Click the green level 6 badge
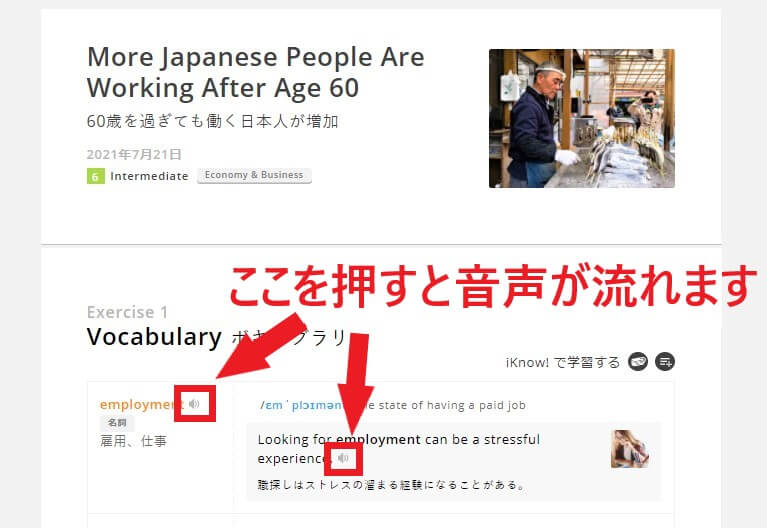 (95, 176)
